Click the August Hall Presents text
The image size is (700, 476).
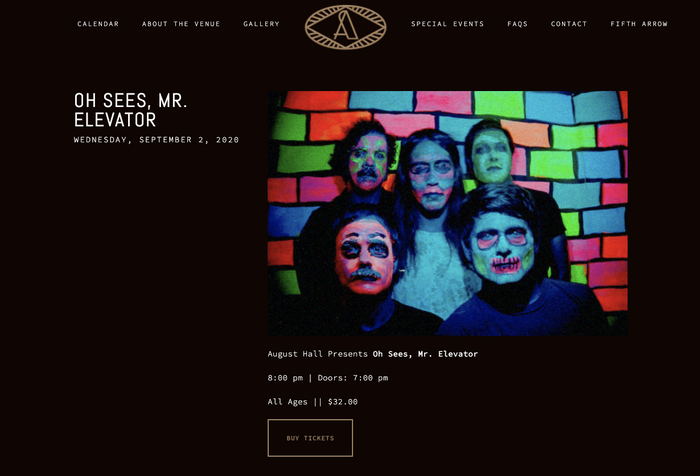[318, 354]
